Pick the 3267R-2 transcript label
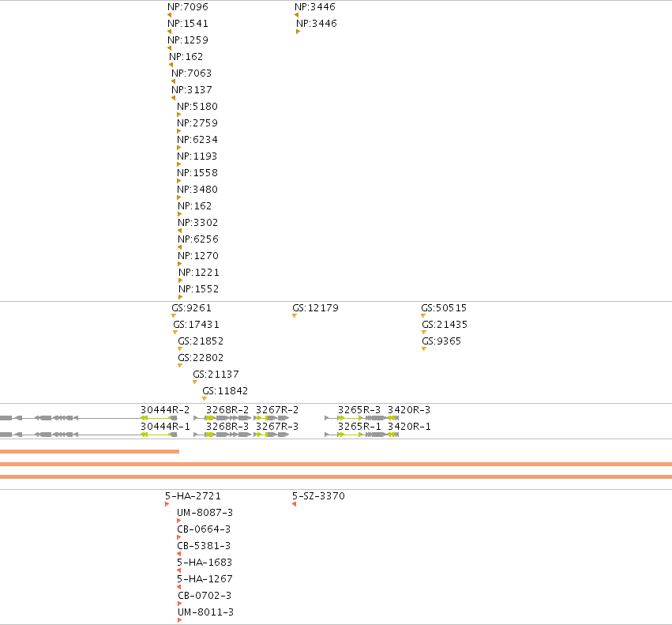Image resolution: width=672 pixels, height=625 pixels. pos(277,410)
